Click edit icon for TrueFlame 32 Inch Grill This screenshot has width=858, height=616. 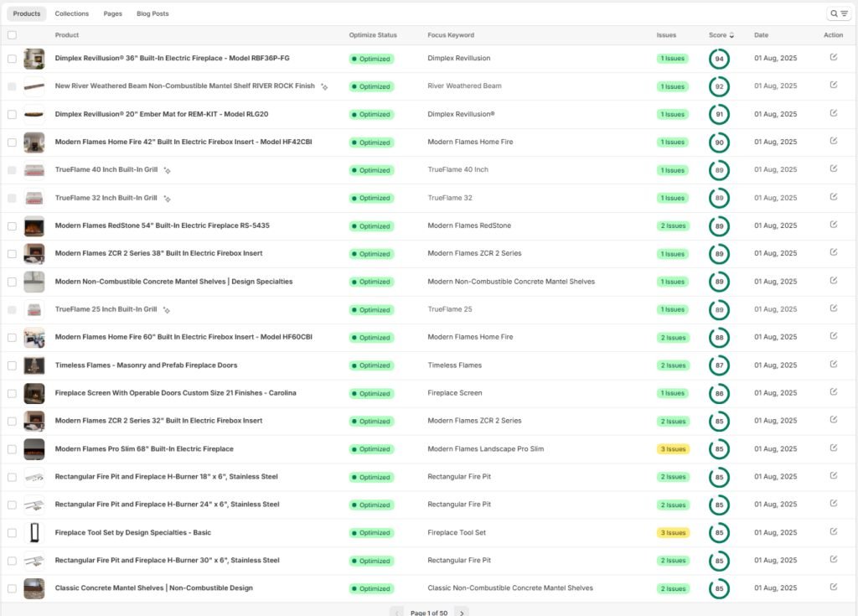click(834, 197)
